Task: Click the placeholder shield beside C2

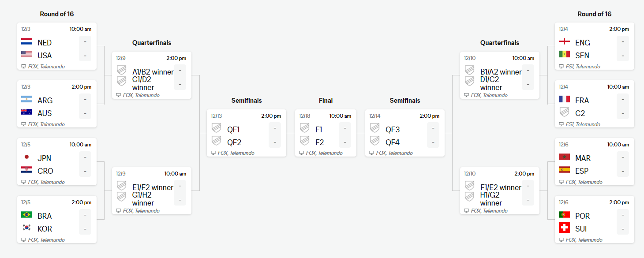Action: click(x=564, y=112)
